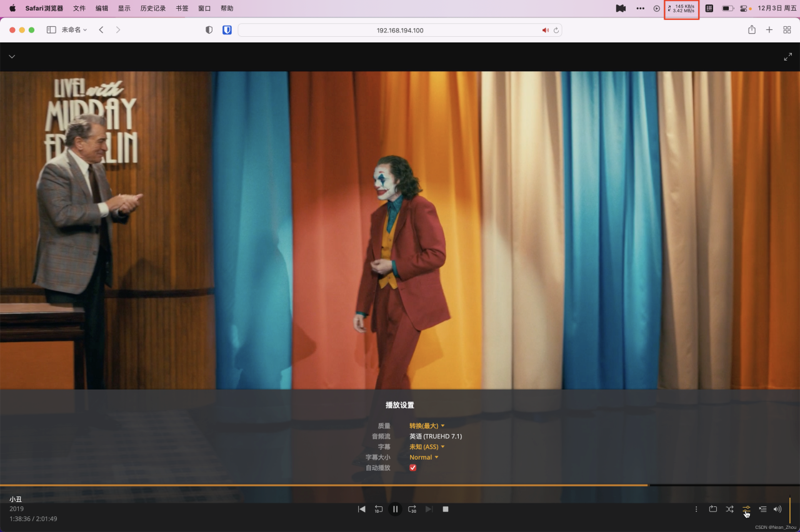Open the 显示 menu
This screenshot has width=800, height=532.
click(x=124, y=8)
